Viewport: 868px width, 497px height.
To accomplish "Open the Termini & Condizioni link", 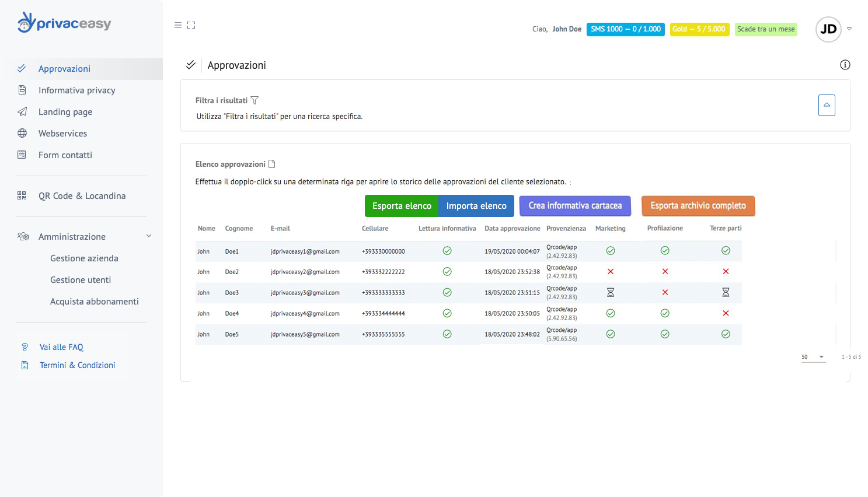I will point(77,365).
